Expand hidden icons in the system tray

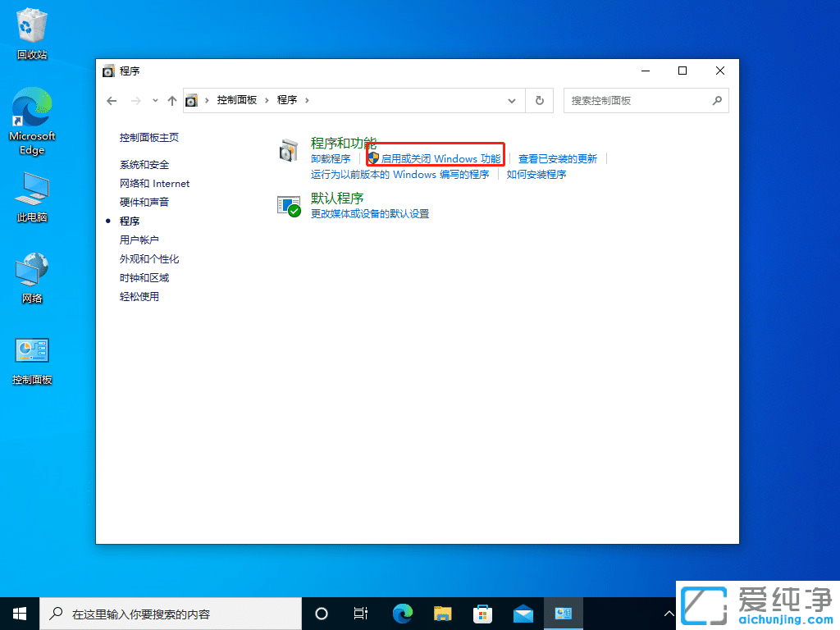(x=669, y=613)
